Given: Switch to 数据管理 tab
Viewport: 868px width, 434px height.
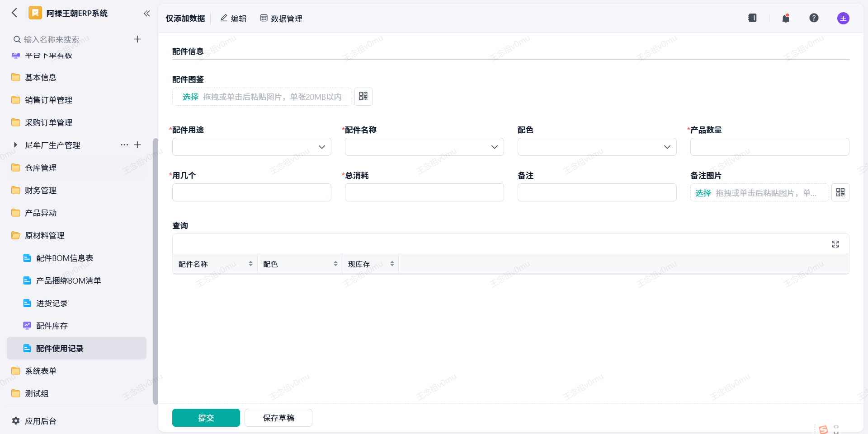Looking at the screenshot, I should tap(281, 18).
